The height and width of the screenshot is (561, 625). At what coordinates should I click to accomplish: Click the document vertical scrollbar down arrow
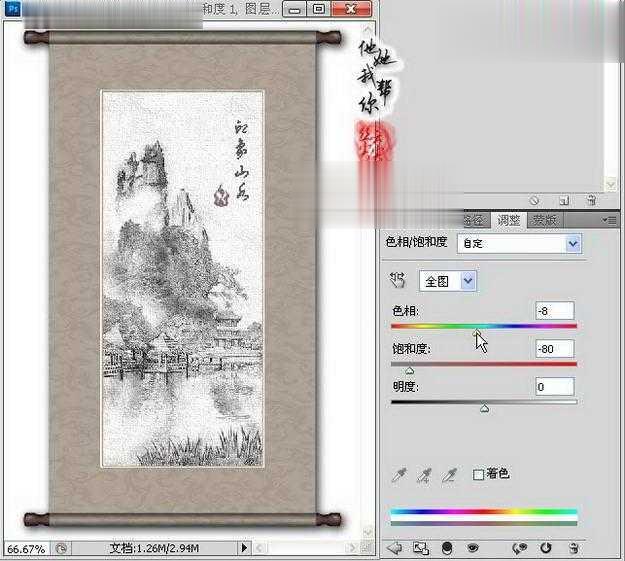click(x=368, y=532)
